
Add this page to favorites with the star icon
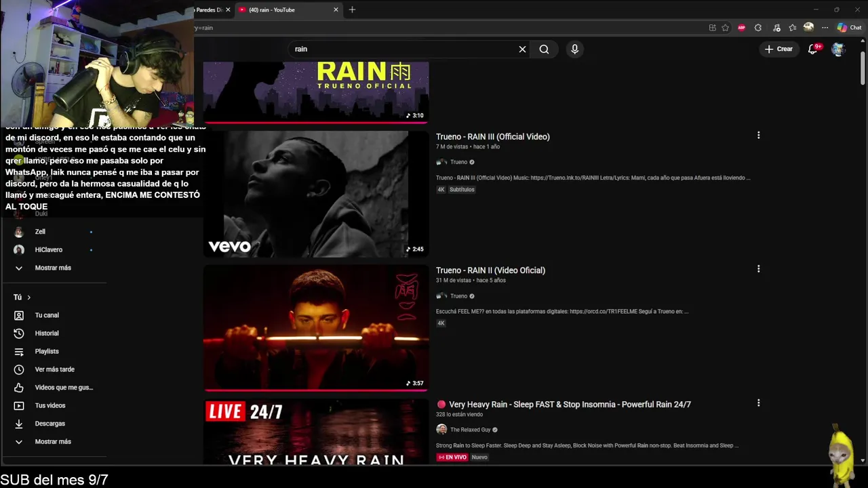725,28
